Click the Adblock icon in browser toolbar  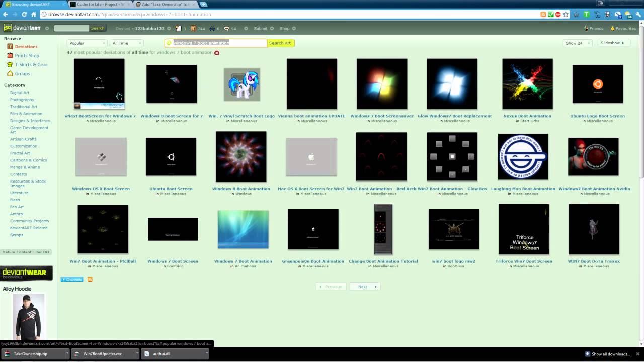[558, 14]
